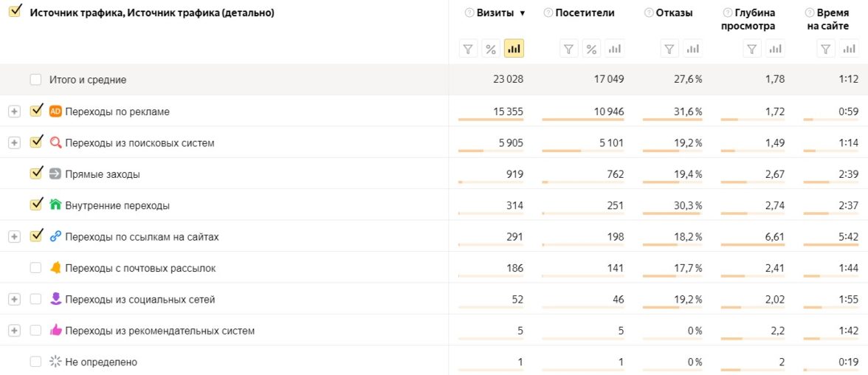This screenshot has height=375, width=868.
Task: Expand the Переходы по рекламе row
Action: (13, 111)
